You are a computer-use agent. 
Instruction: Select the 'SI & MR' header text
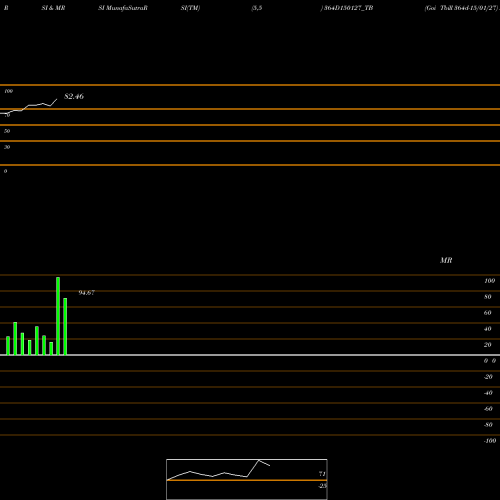click(x=53, y=8)
